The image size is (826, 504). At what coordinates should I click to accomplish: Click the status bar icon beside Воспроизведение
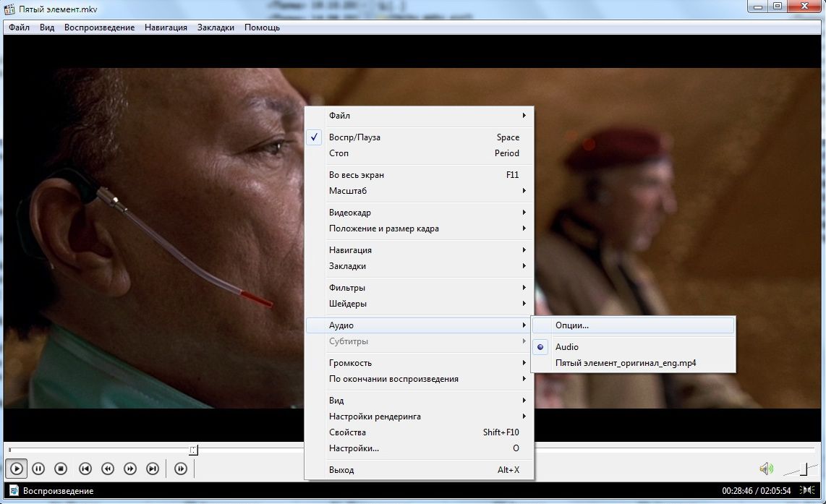pyautogui.click(x=14, y=490)
